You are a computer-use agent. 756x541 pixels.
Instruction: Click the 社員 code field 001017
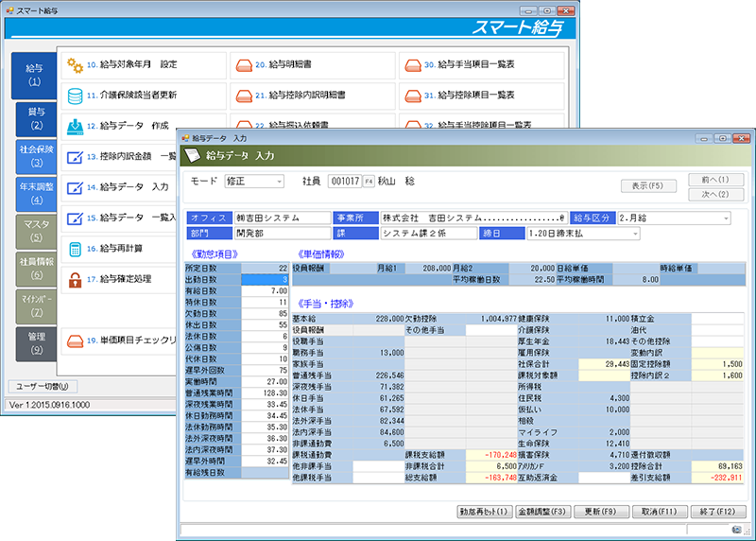click(x=344, y=182)
